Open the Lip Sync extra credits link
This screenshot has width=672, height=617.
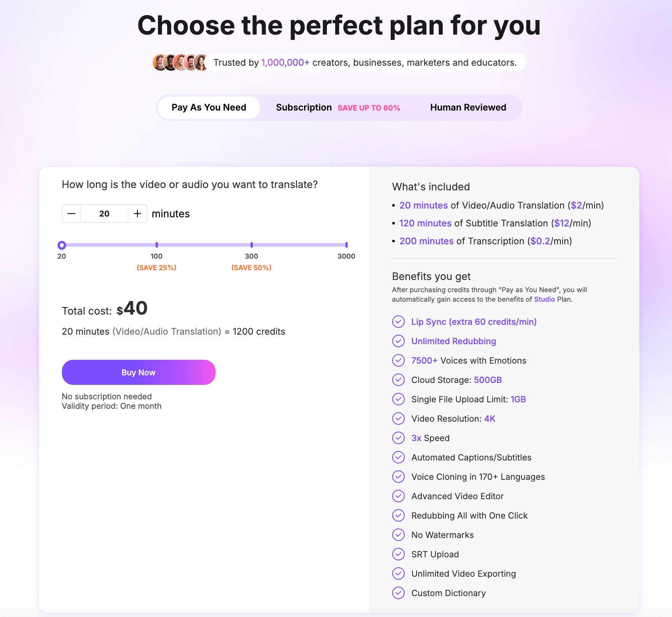473,322
